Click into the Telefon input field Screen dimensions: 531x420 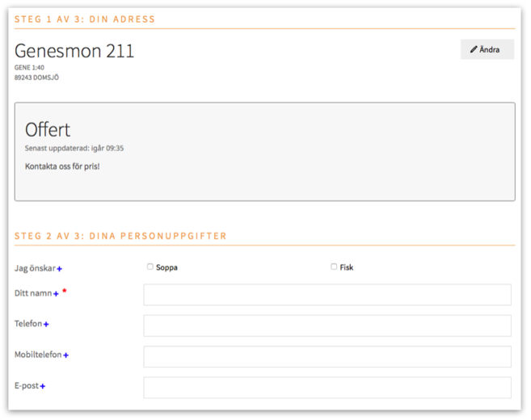tap(327, 325)
